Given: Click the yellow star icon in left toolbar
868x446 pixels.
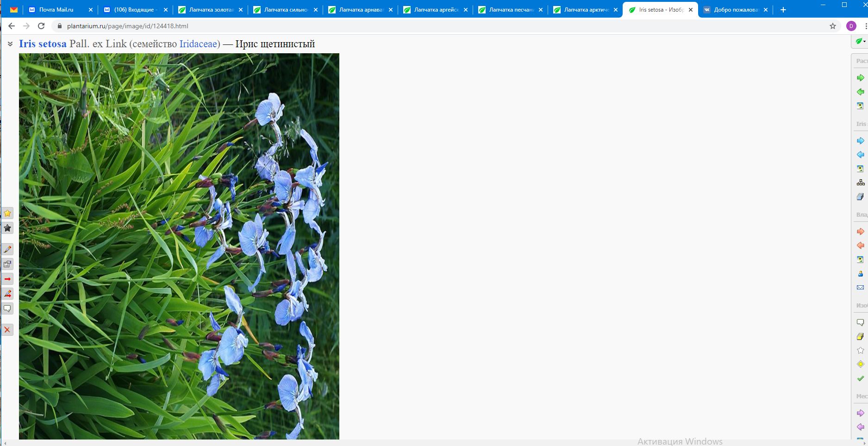Looking at the screenshot, I should (7, 214).
